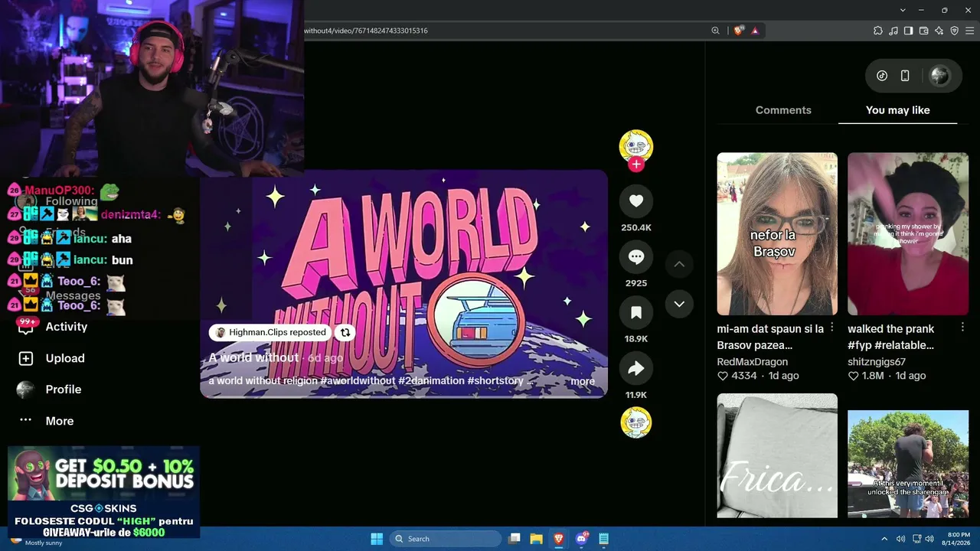The width and height of the screenshot is (980, 551).
Task: Open the 'unlocked the sharingan' video thumbnail
Action: [908, 464]
